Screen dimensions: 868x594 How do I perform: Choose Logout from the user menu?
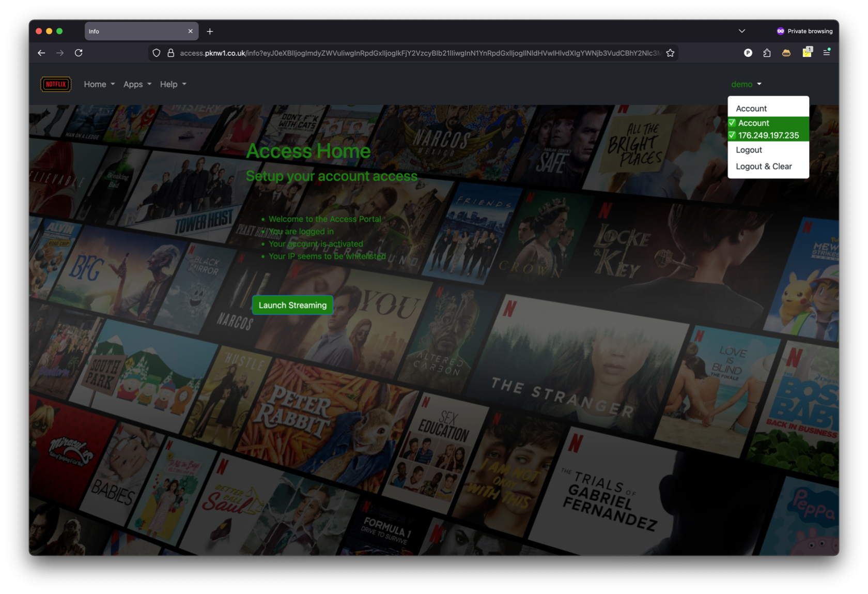[x=768, y=150]
